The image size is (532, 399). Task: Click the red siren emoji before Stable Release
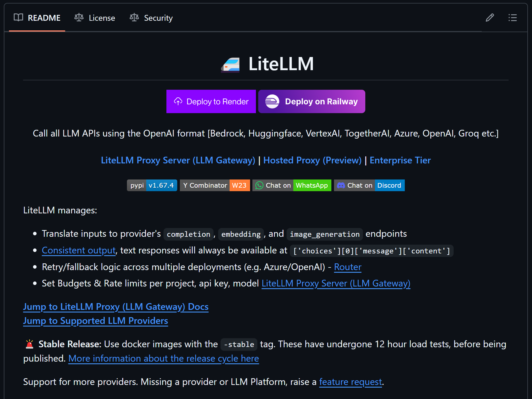30,344
